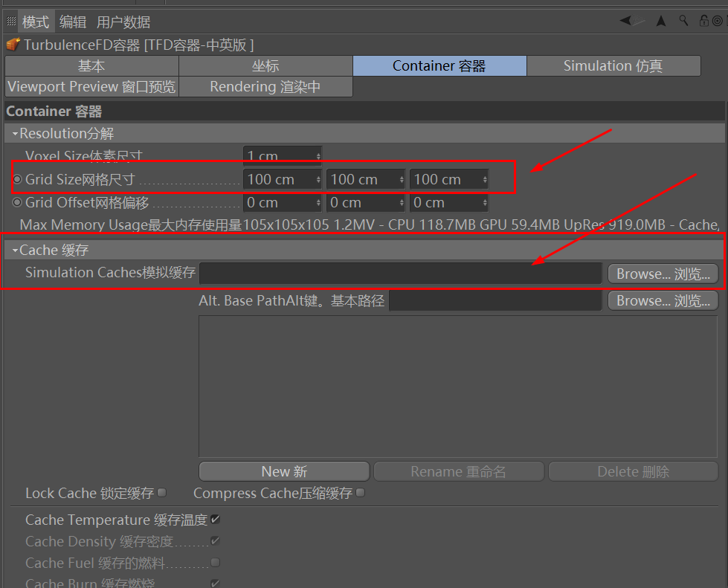Screen dimensions: 728x588
Task: Browse for Alt. Base Path
Action: (x=663, y=301)
